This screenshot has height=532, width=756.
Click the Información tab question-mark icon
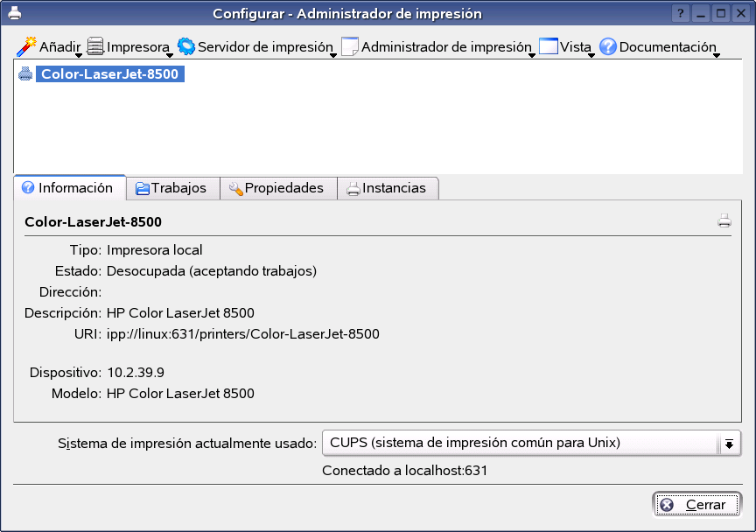28,187
